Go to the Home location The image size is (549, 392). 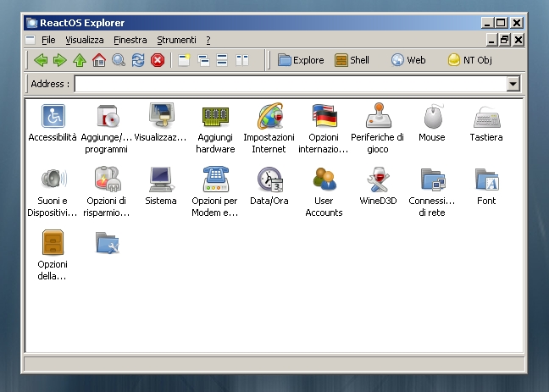coord(99,60)
